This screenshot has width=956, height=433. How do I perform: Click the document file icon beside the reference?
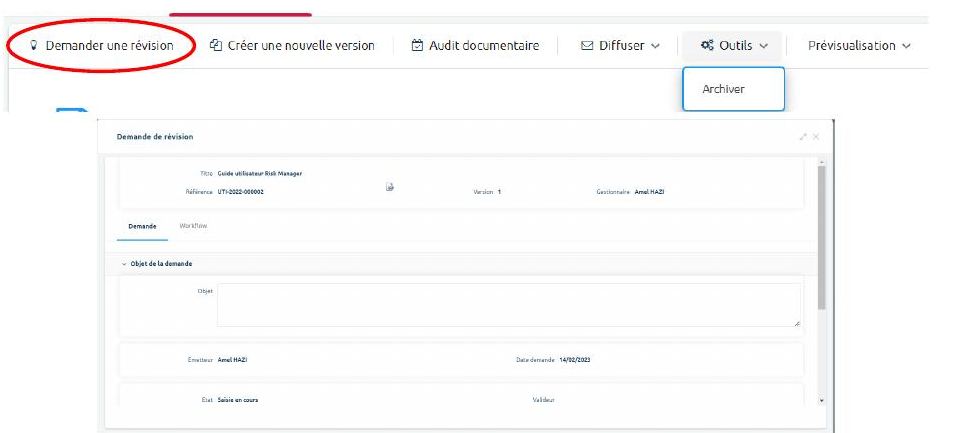pyautogui.click(x=391, y=187)
